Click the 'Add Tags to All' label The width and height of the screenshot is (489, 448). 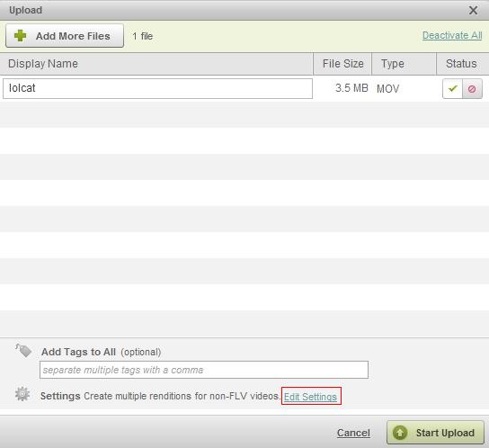78,352
